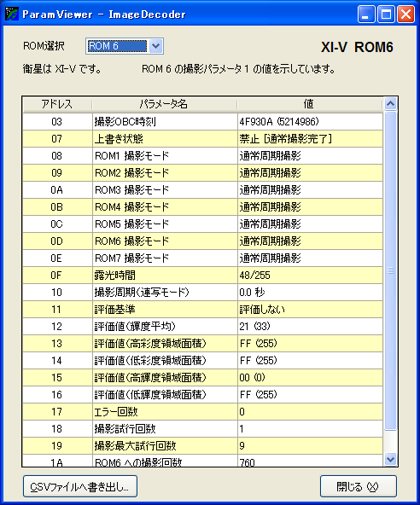
Task: Select the 撮影OBC時刻 row
Action: [x=203, y=122]
